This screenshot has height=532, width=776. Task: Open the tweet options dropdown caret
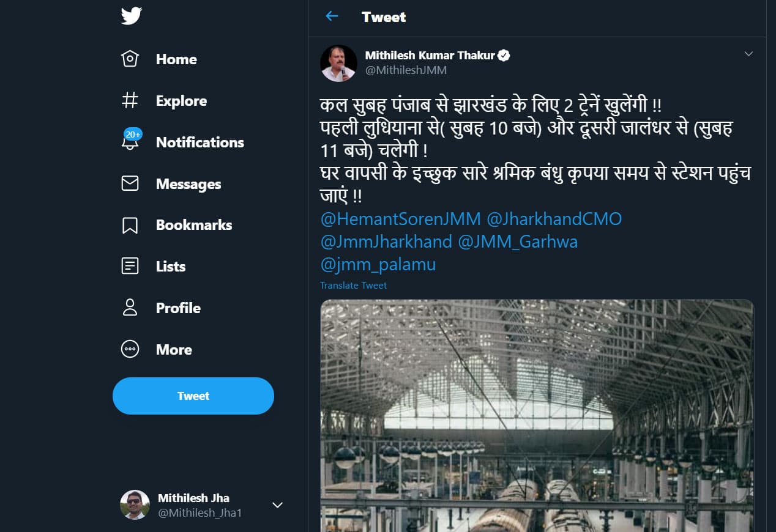[748, 54]
